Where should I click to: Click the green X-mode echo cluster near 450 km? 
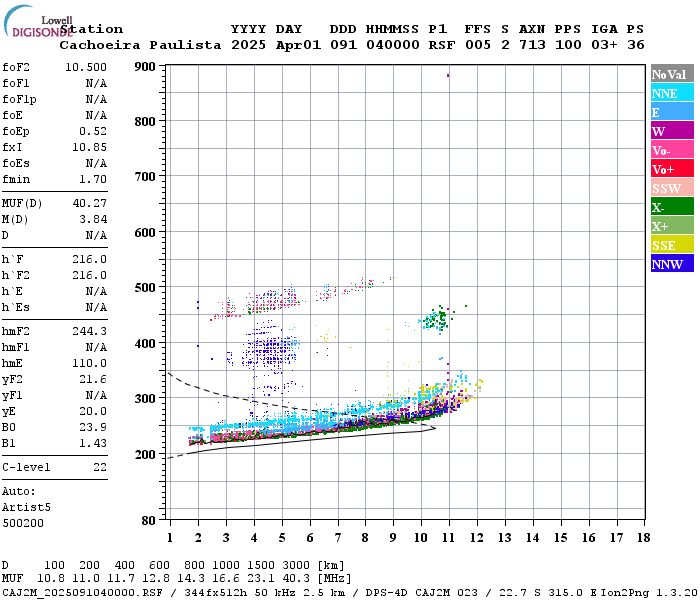436,319
